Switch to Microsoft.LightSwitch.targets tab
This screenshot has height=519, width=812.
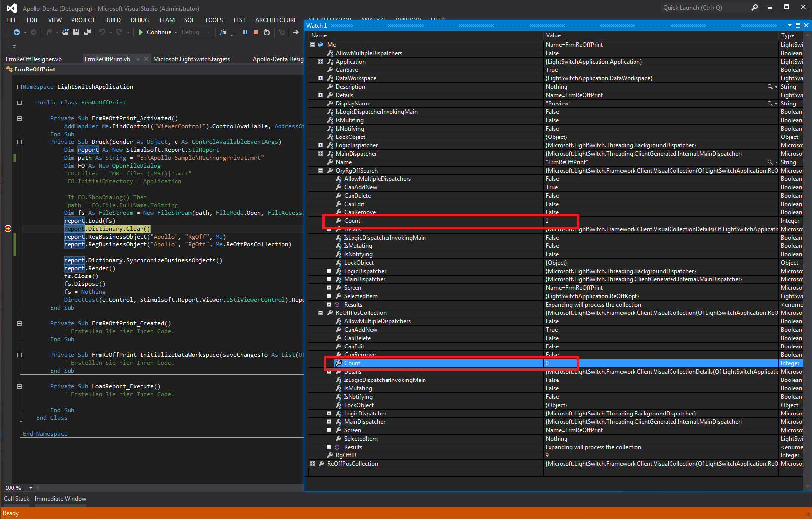click(x=191, y=59)
